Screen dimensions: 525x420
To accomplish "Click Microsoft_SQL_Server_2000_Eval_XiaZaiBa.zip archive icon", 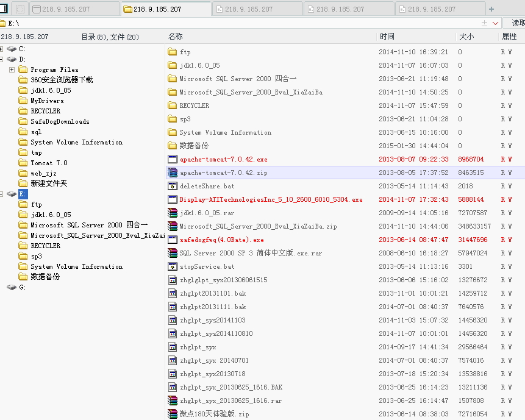I will (173, 226).
